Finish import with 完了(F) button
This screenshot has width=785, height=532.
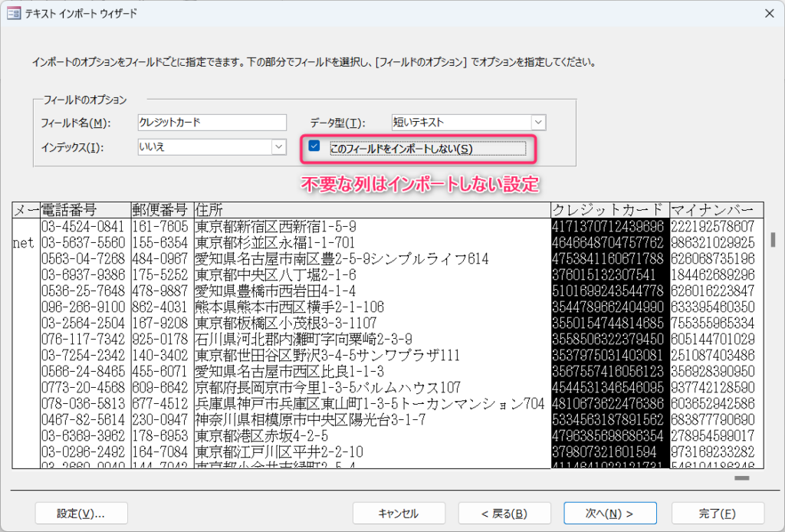718,514
